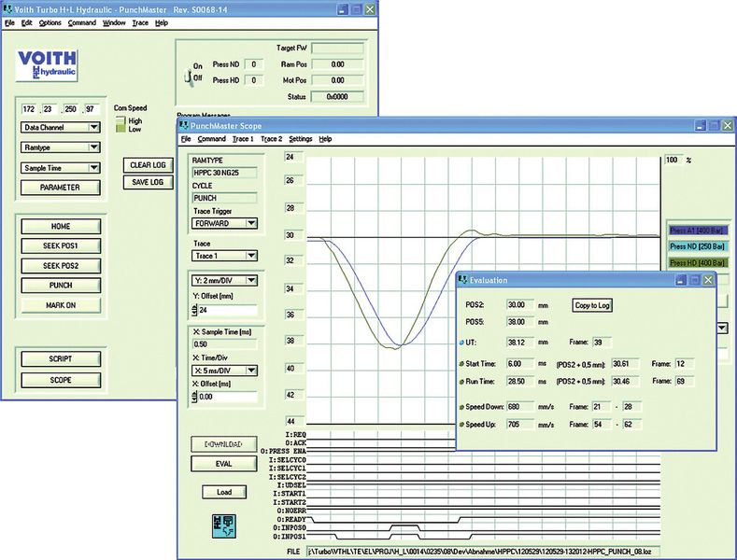Click the SAVE LOG button
Screen dimensions: 737x560
coord(149,182)
